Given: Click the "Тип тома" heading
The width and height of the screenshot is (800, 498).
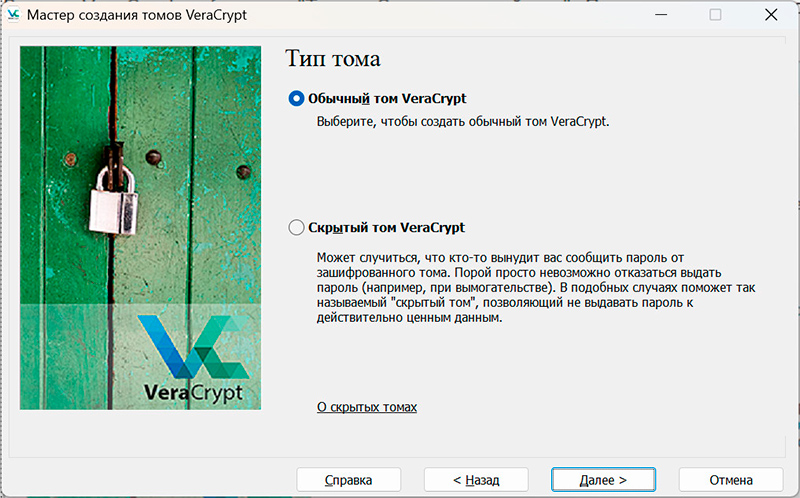Looking at the screenshot, I should point(333,59).
